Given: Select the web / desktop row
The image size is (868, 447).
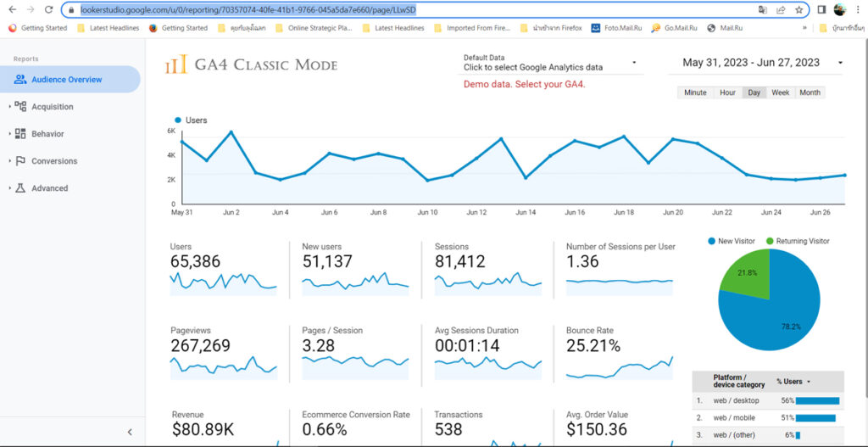Looking at the screenshot, I should pyautogui.click(x=768, y=400).
